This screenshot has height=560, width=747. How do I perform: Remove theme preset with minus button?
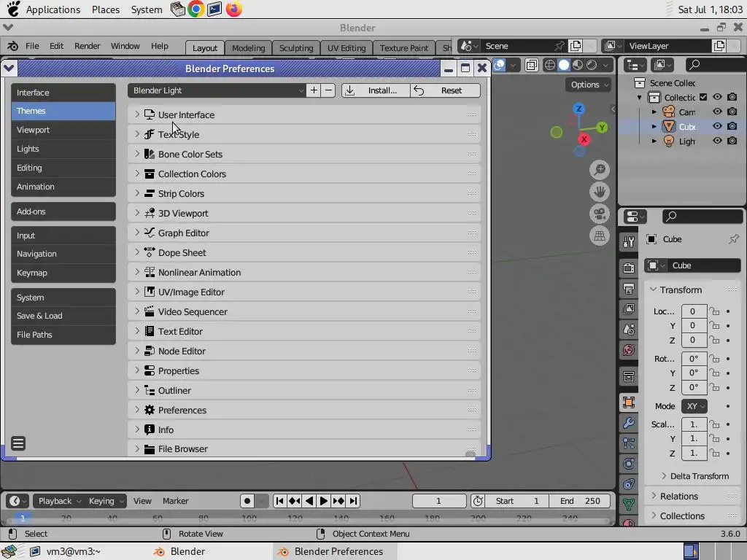click(328, 90)
